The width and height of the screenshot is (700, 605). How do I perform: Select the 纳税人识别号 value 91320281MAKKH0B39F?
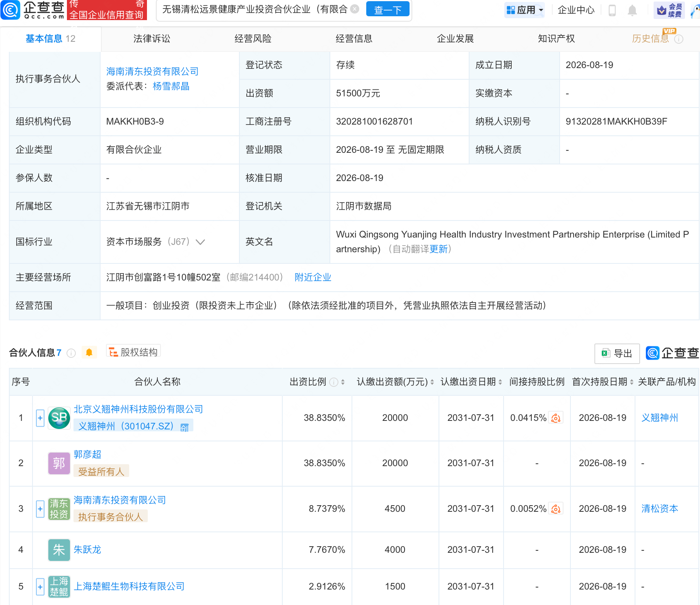(x=616, y=121)
